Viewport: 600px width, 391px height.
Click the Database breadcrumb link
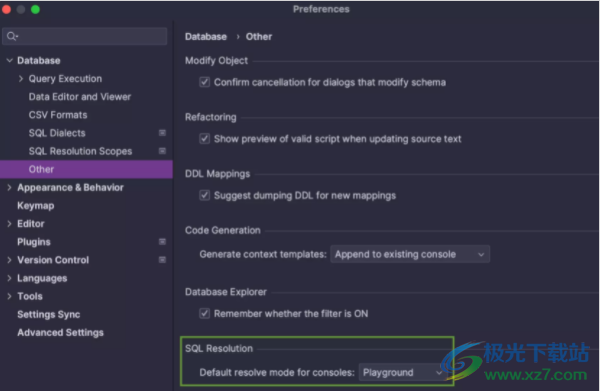click(206, 37)
